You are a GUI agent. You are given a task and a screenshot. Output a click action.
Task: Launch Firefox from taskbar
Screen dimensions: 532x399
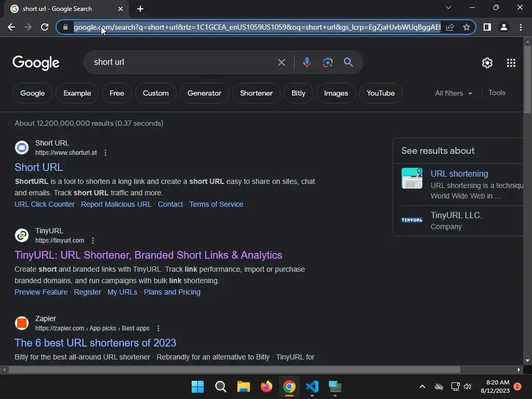267,387
